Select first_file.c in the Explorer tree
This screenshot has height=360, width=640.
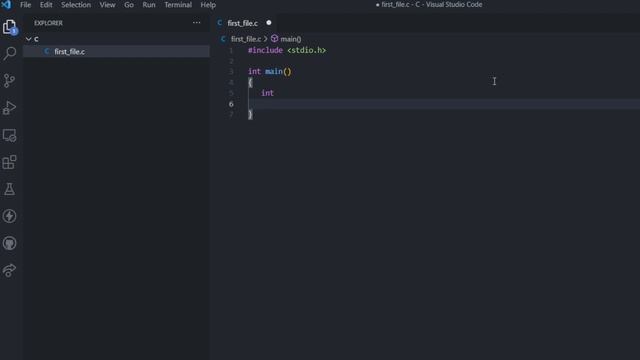116,51
